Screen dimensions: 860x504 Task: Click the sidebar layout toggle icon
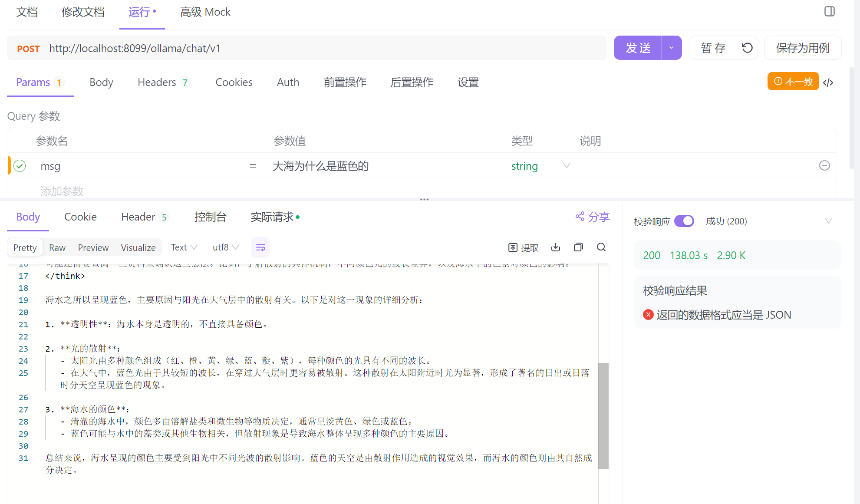click(829, 12)
